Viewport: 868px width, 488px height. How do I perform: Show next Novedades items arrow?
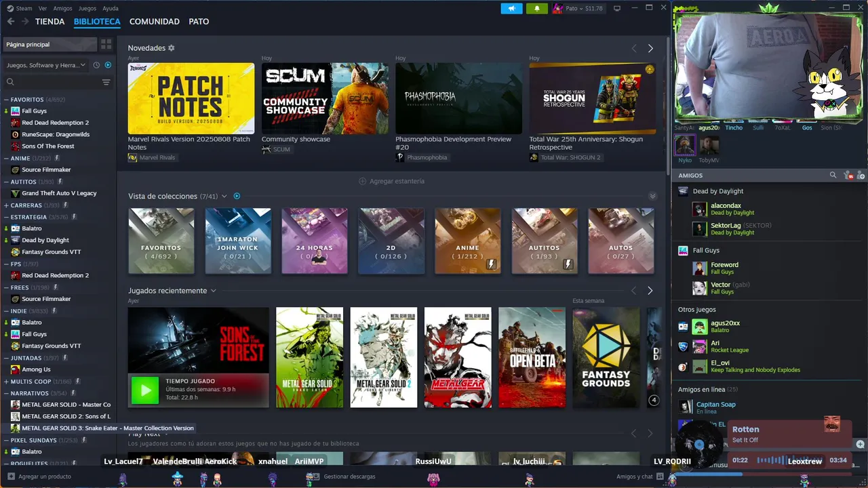coord(650,48)
